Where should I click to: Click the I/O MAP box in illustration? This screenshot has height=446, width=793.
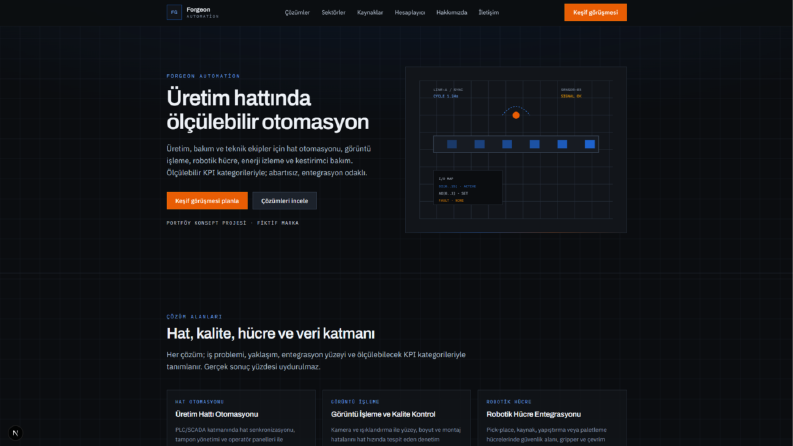(x=468, y=188)
